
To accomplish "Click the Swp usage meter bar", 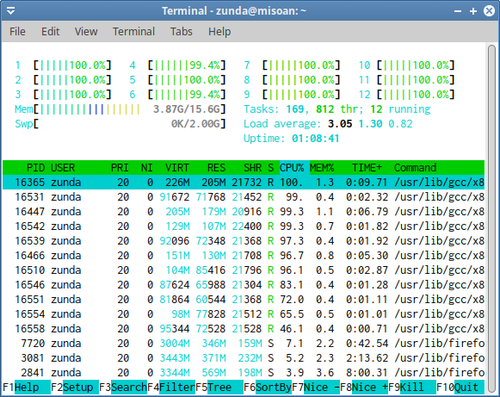I will point(120,124).
